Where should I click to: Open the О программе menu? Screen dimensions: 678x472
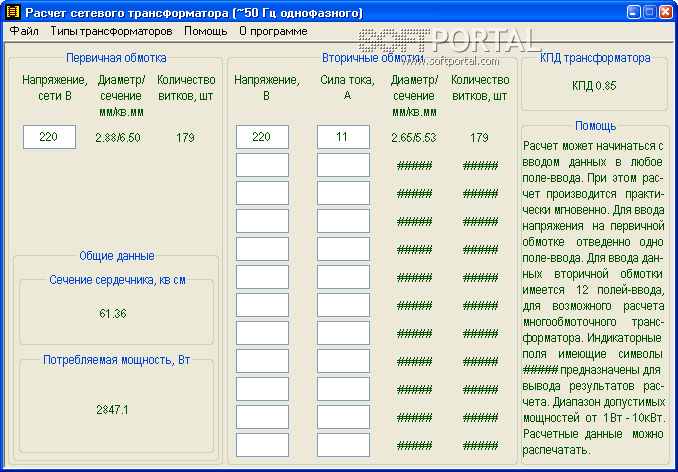[x=273, y=32]
